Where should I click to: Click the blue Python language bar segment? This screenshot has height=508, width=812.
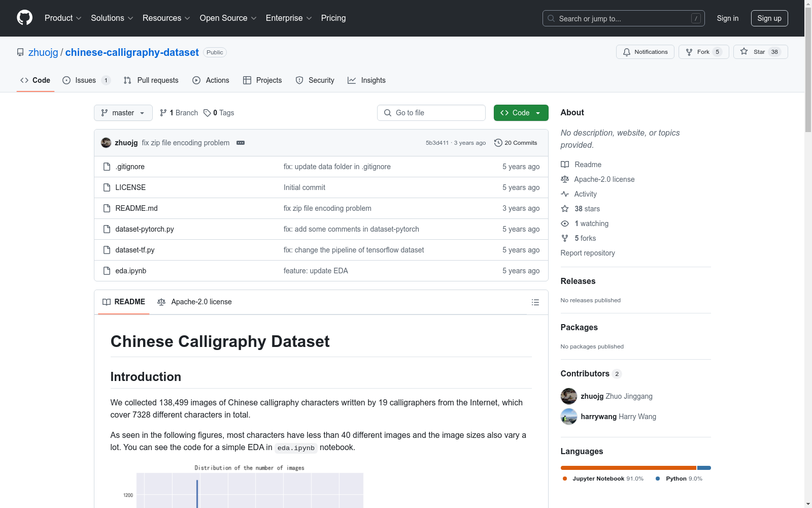(704, 468)
